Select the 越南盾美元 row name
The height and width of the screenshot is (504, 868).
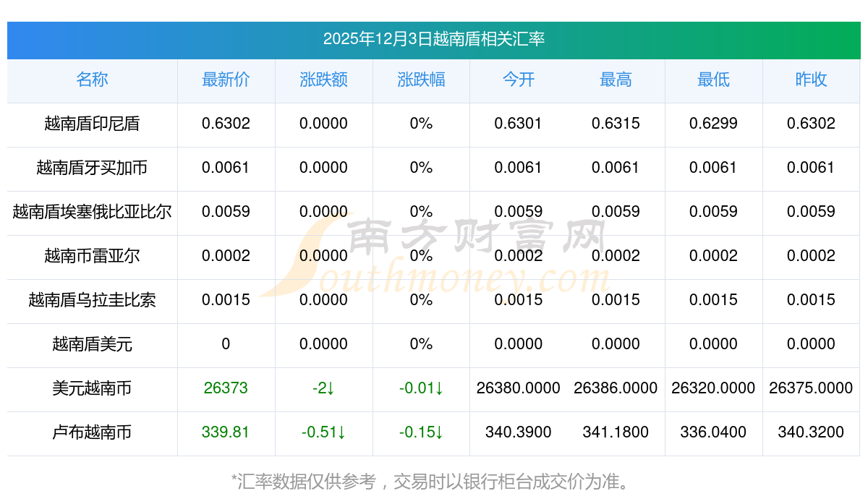pyautogui.click(x=92, y=344)
